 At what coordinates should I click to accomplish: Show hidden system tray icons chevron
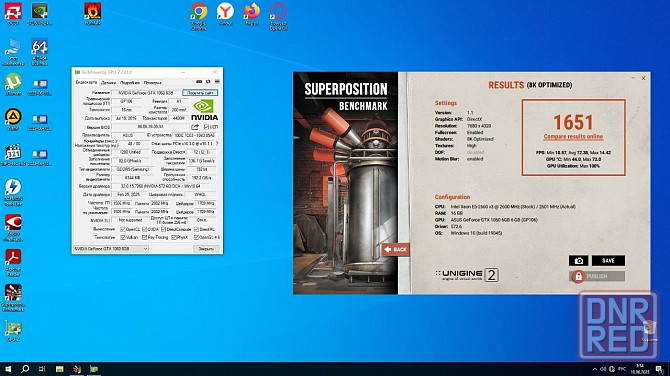point(595,369)
